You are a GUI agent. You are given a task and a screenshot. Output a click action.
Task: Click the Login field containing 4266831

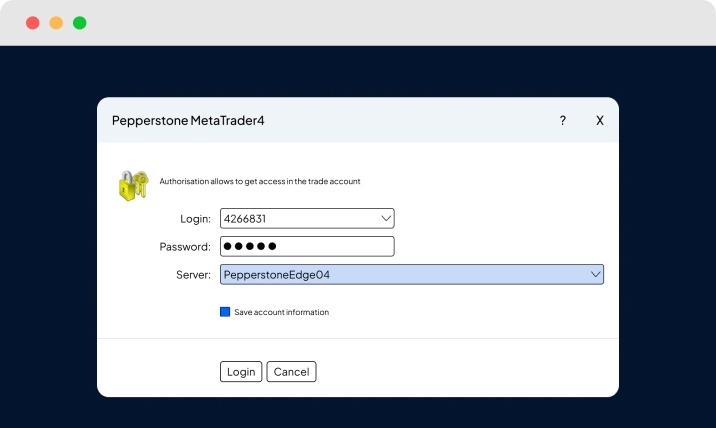tap(295, 218)
